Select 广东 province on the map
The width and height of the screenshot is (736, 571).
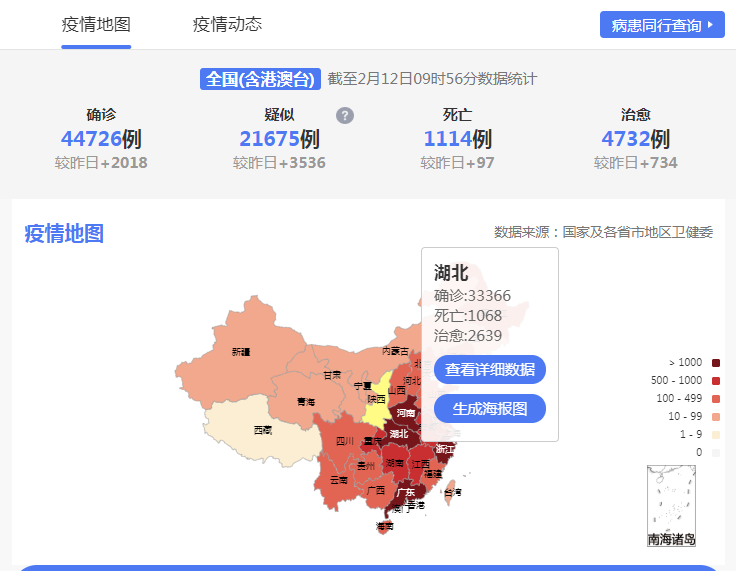(405, 492)
